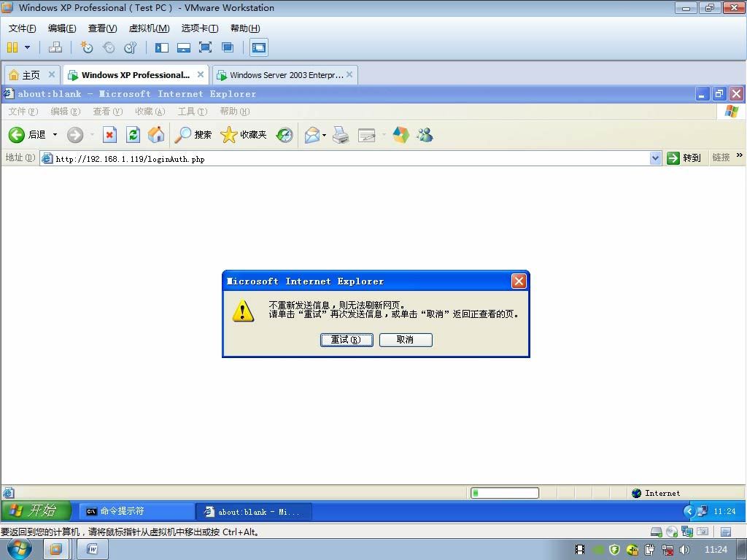
Task: Click 重试(R) retry button in dialog
Action: point(347,340)
